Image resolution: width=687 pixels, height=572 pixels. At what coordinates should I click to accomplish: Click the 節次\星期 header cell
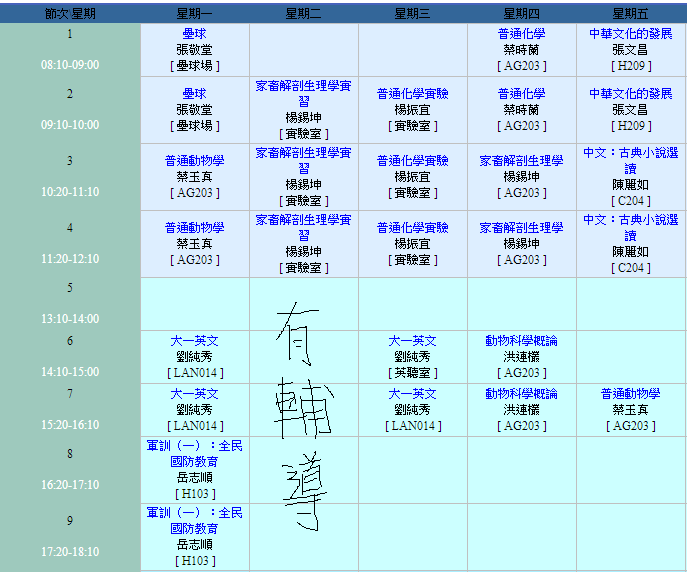[70, 13]
